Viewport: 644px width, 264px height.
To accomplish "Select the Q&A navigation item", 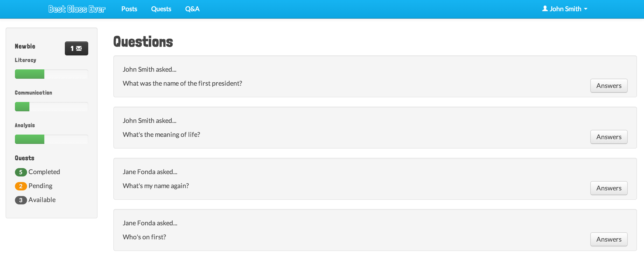I will (192, 9).
